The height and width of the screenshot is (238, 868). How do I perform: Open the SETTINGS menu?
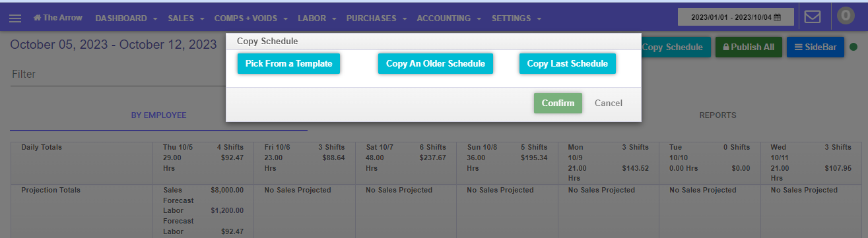coord(516,18)
